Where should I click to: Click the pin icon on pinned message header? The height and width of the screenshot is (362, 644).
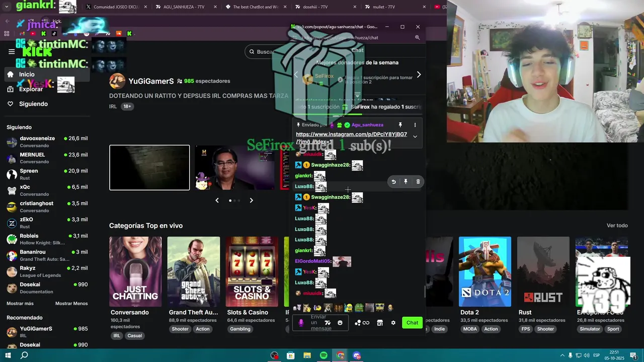click(x=400, y=125)
